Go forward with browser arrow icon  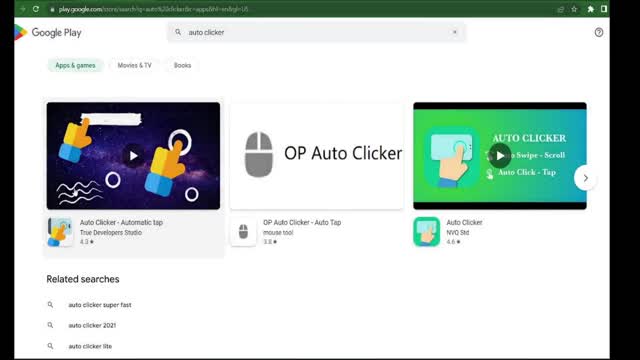[22, 9]
